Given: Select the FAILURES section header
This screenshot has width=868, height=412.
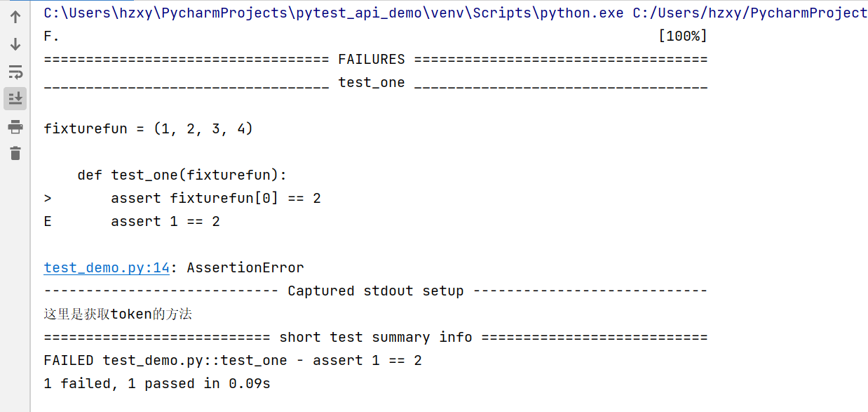Looking at the screenshot, I should [372, 59].
